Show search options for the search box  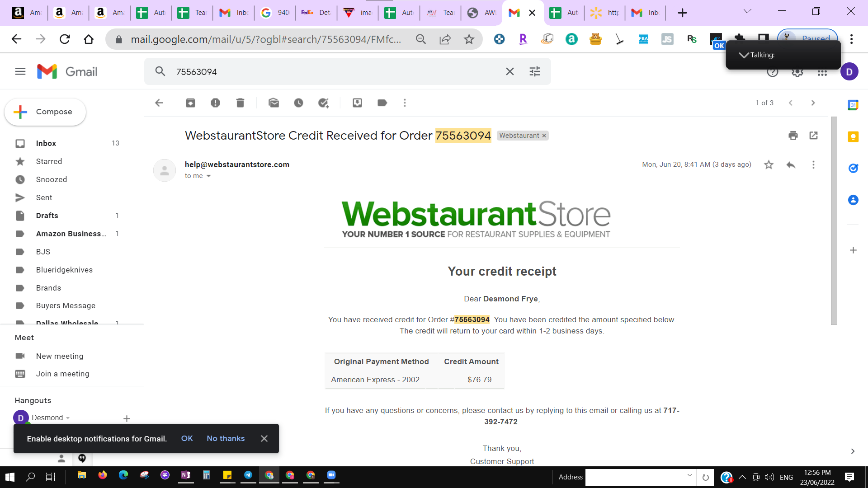tap(535, 71)
